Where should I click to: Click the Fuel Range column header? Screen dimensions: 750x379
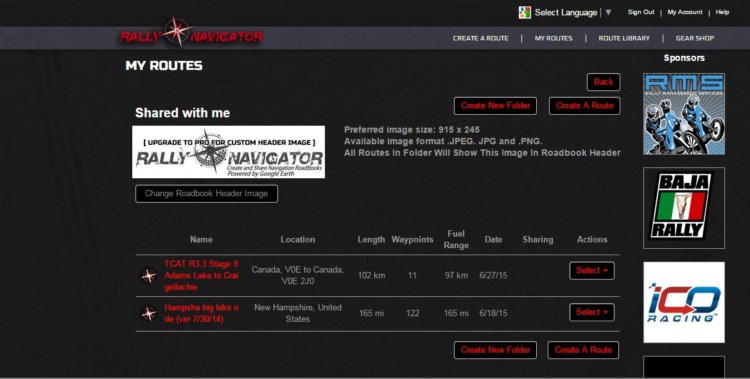456,239
